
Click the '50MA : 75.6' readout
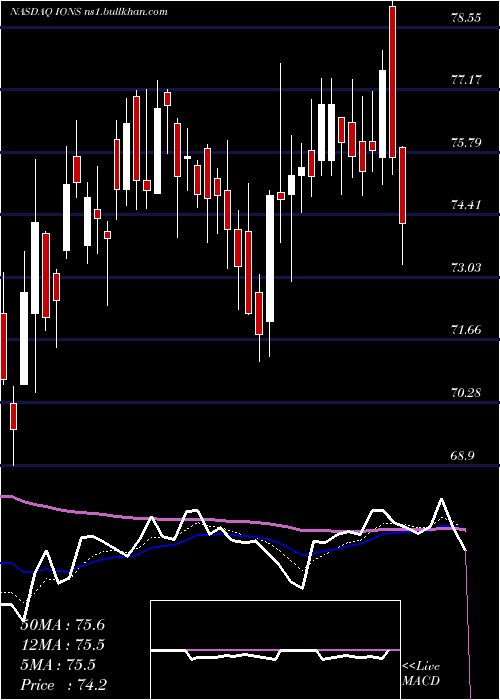tap(63, 625)
